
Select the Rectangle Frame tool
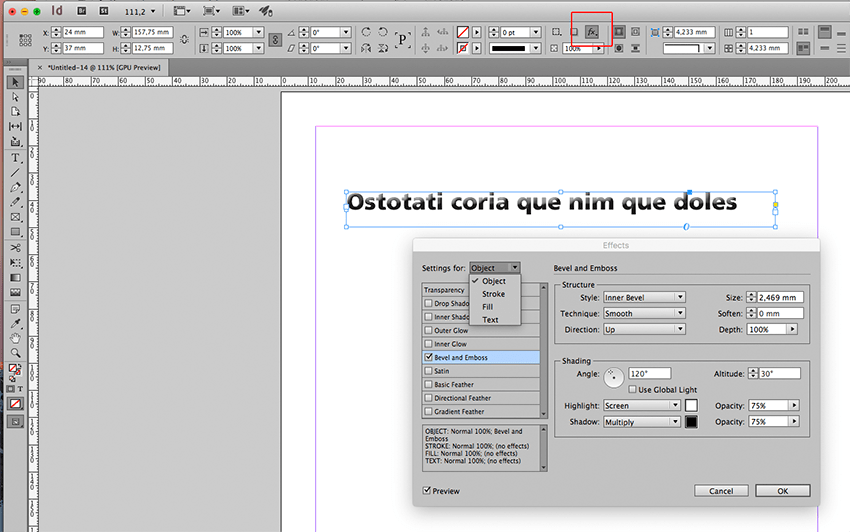[15, 217]
